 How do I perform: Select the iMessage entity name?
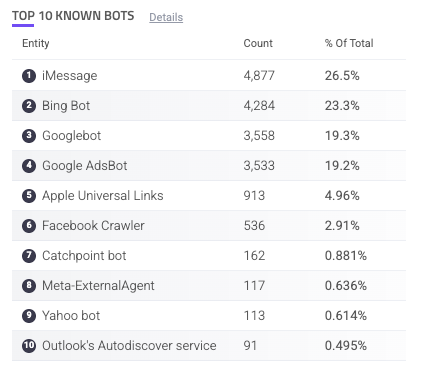pos(70,76)
